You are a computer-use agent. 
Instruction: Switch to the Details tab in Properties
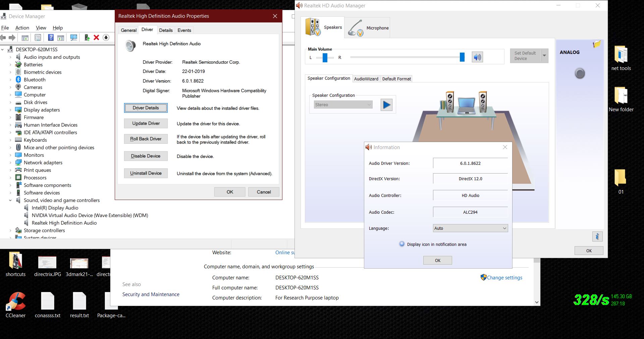[x=166, y=30]
